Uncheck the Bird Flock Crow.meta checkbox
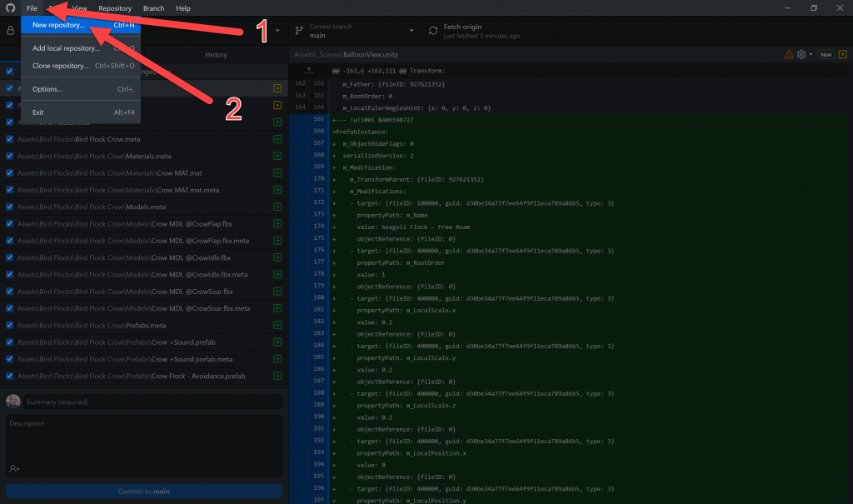Viewport: 853px width, 504px height. coord(9,139)
